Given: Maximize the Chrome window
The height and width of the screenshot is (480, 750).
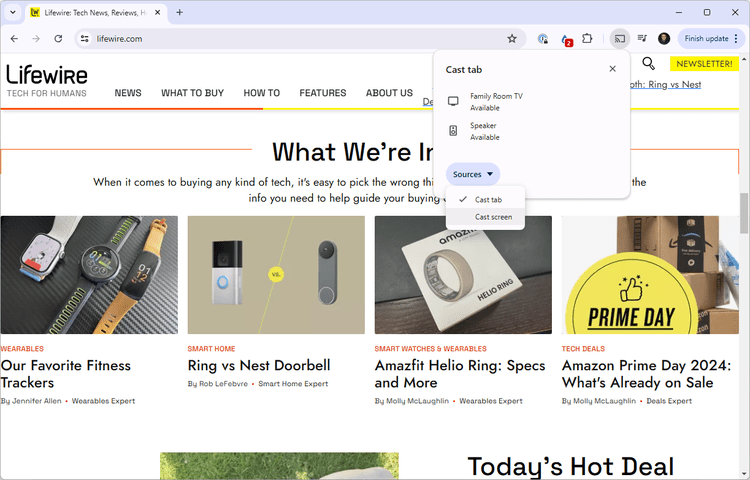Looking at the screenshot, I should point(707,12).
